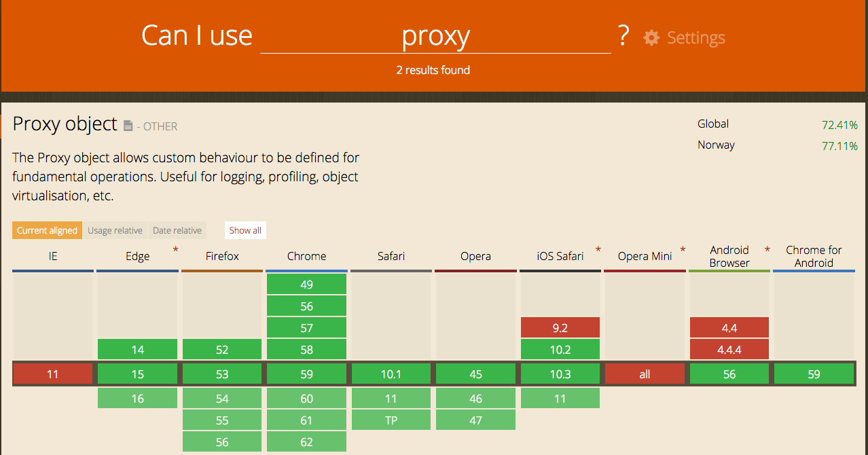Select the Android Browser 4.4.4 cell
Viewport: 868px width, 455px height.
tap(729, 350)
